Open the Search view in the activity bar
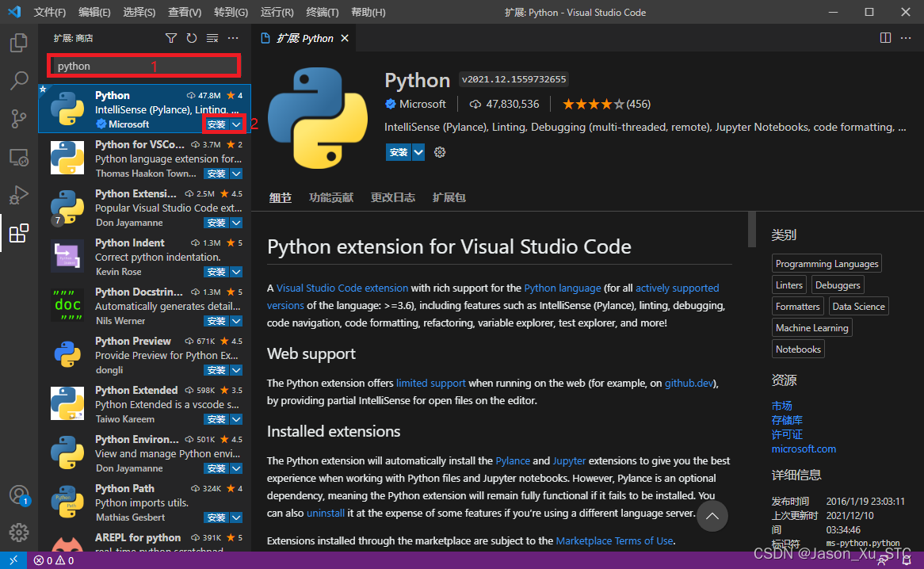This screenshot has width=924, height=569. coord(19,80)
